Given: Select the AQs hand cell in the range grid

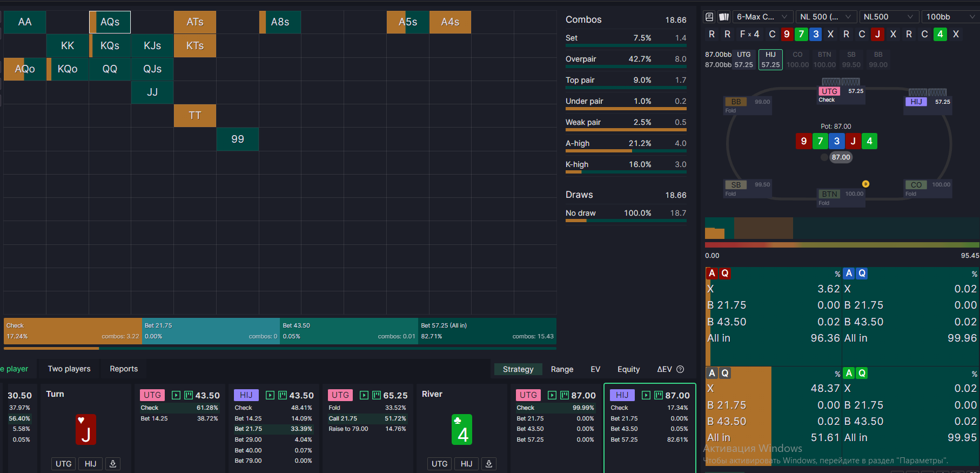Looking at the screenshot, I should [x=110, y=22].
